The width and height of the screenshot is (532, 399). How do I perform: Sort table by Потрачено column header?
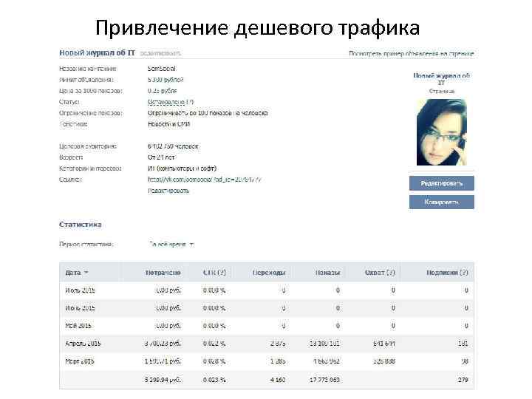pos(163,273)
